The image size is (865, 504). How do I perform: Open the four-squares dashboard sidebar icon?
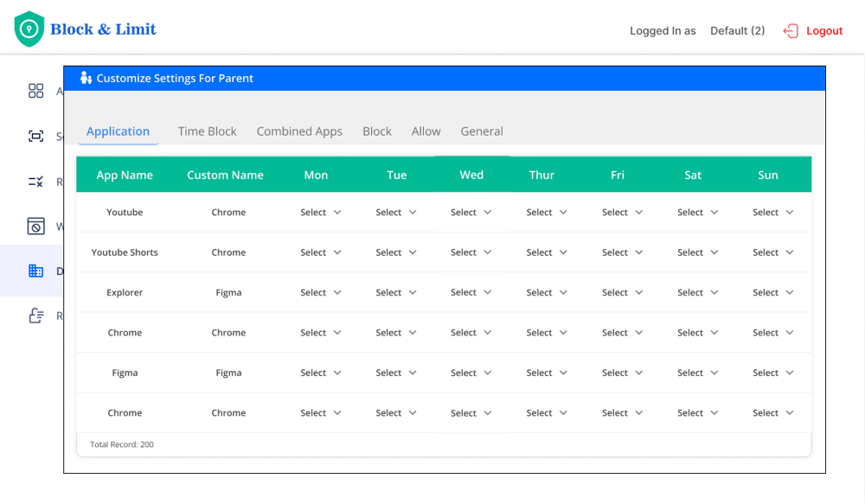(35, 91)
